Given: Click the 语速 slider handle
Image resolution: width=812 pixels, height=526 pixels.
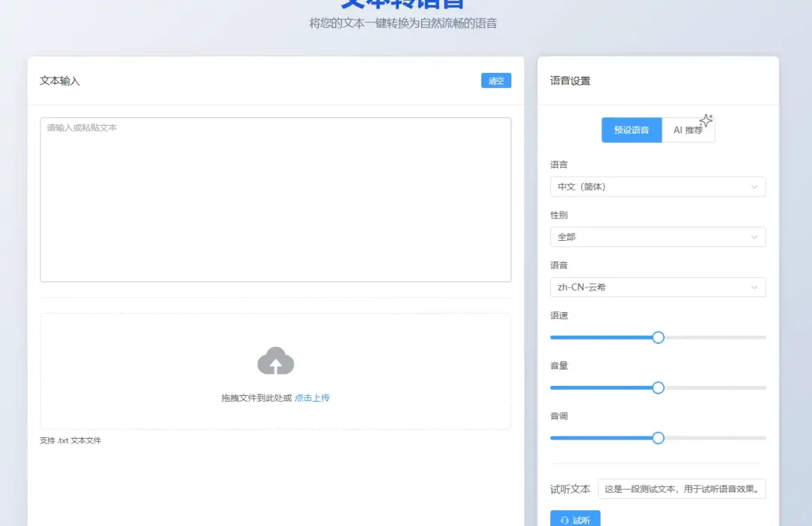Looking at the screenshot, I should coord(658,337).
